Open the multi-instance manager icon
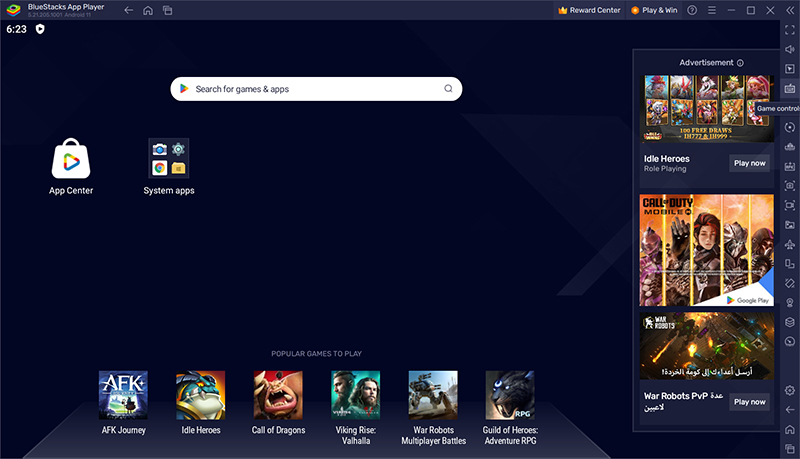This screenshot has width=800, height=459. 789,264
